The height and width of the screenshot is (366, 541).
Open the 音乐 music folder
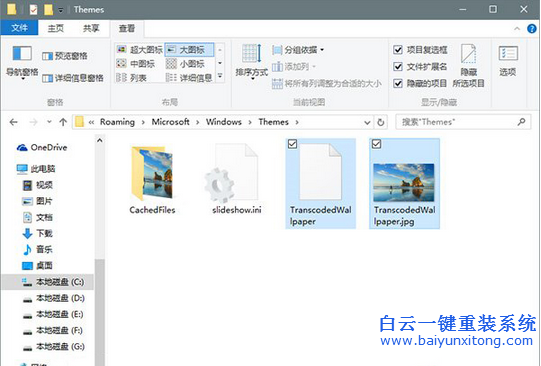37,249
